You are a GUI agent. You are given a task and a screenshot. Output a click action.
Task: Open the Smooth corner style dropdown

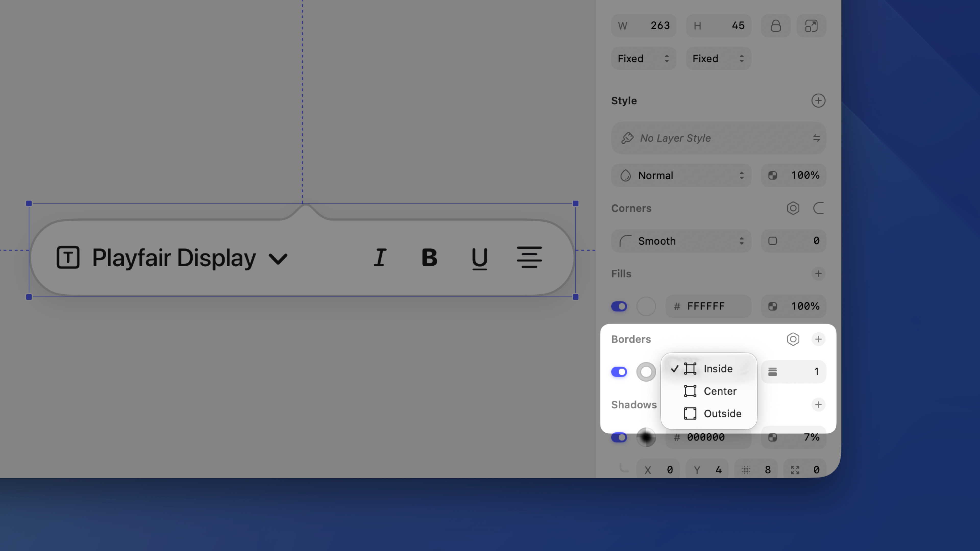click(681, 241)
